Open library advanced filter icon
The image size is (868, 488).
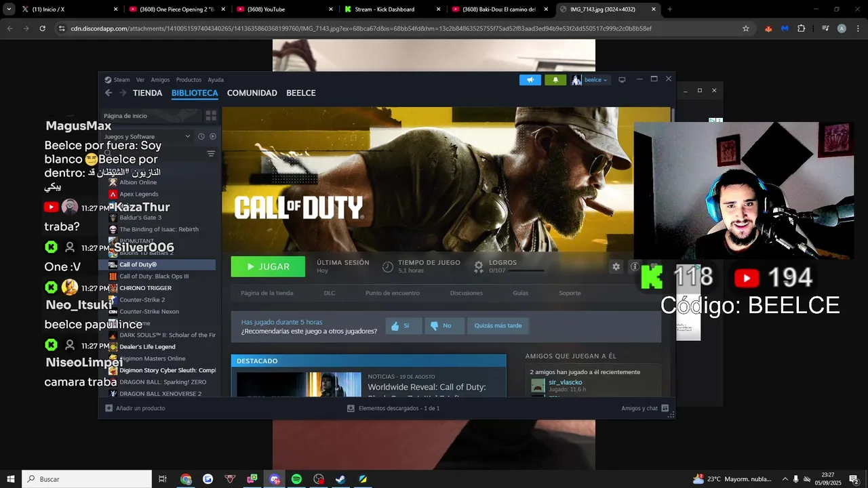(211, 154)
